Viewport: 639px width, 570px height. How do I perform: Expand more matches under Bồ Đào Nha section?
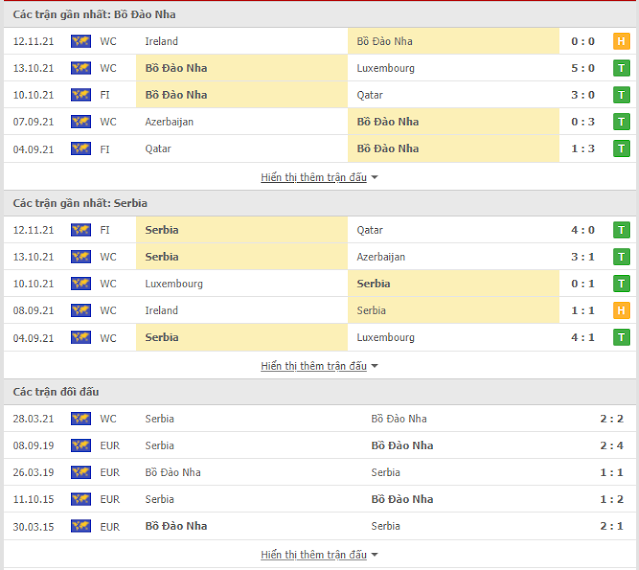[x=319, y=177]
